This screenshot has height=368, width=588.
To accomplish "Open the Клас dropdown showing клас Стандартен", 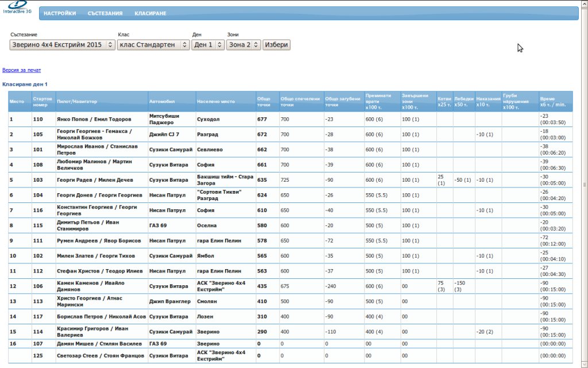I will (x=153, y=45).
